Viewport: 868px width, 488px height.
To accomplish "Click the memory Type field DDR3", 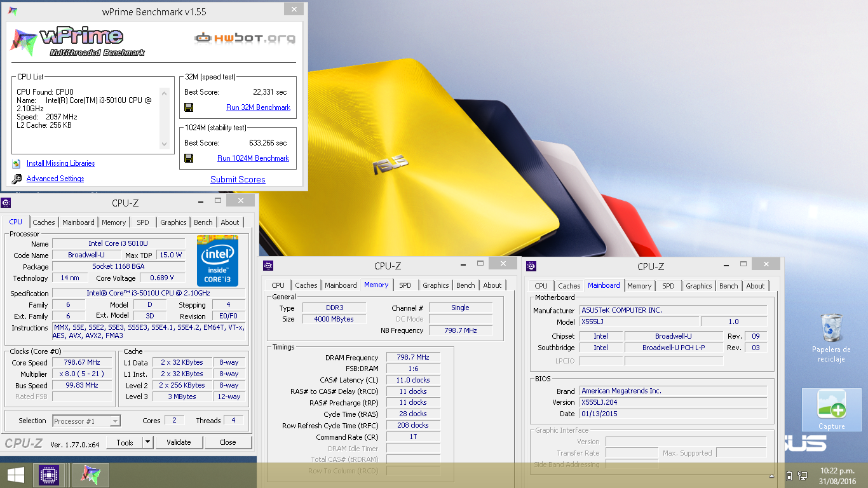I will tap(334, 308).
